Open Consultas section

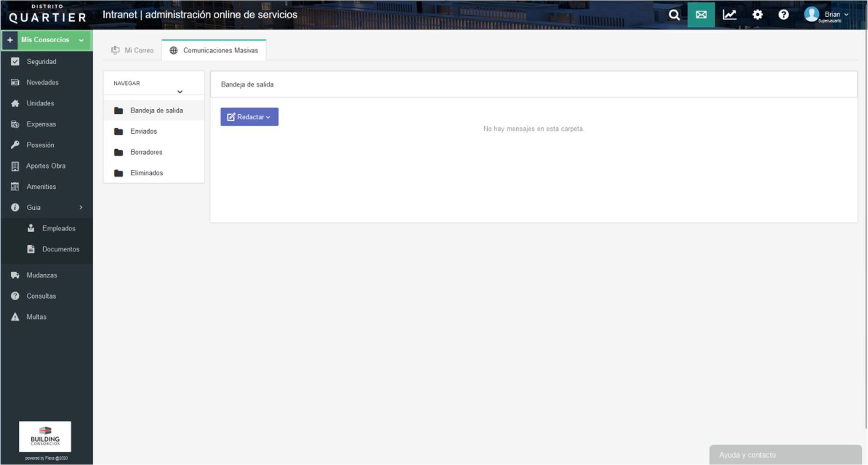[x=41, y=296]
